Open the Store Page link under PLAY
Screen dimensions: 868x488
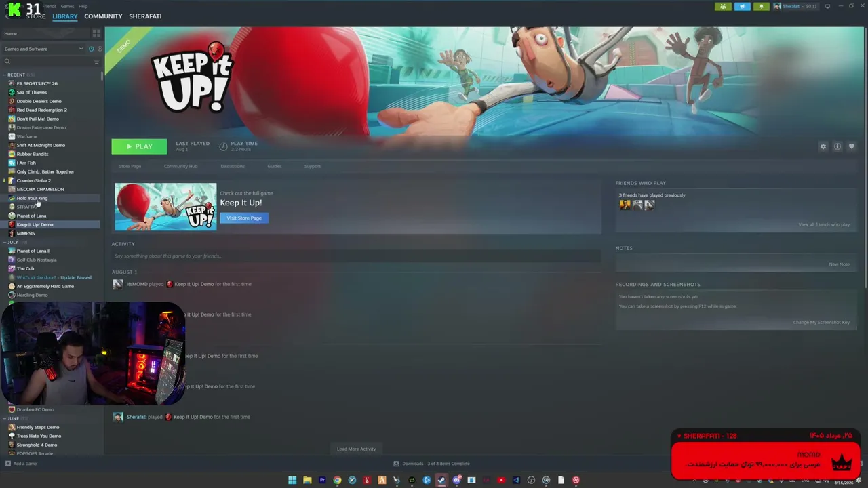click(x=130, y=166)
